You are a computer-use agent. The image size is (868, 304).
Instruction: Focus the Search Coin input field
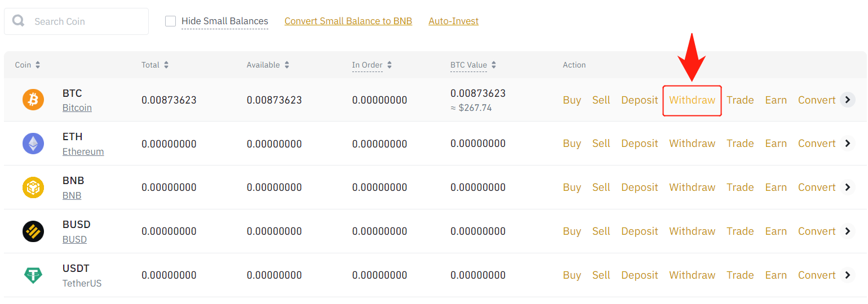(x=76, y=21)
